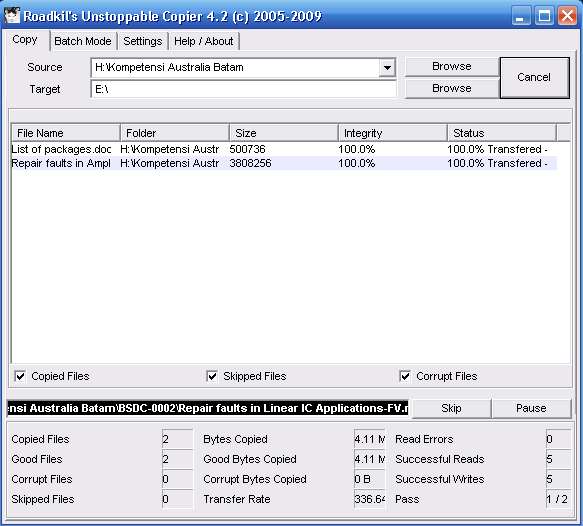Pause the copy process
This screenshot has height=526, width=583.
[531, 408]
